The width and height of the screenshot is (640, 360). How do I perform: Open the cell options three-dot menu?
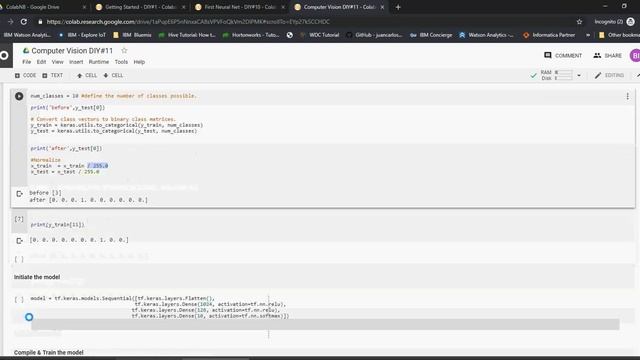(x=627, y=96)
